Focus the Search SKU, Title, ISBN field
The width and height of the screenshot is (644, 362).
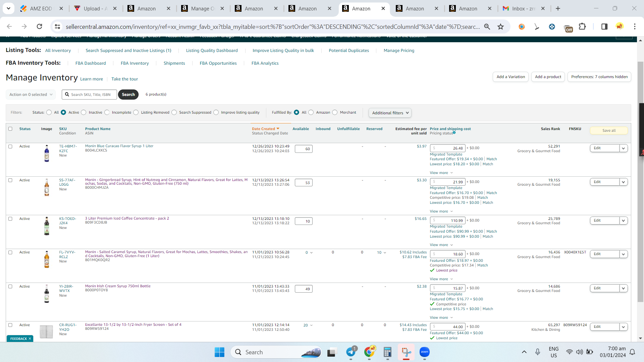(90, 95)
